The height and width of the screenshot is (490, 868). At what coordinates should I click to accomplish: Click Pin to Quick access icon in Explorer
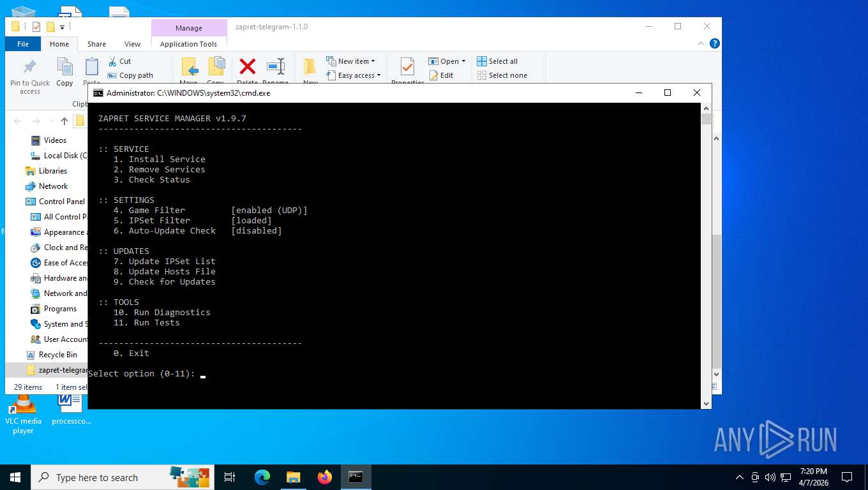pyautogui.click(x=30, y=67)
